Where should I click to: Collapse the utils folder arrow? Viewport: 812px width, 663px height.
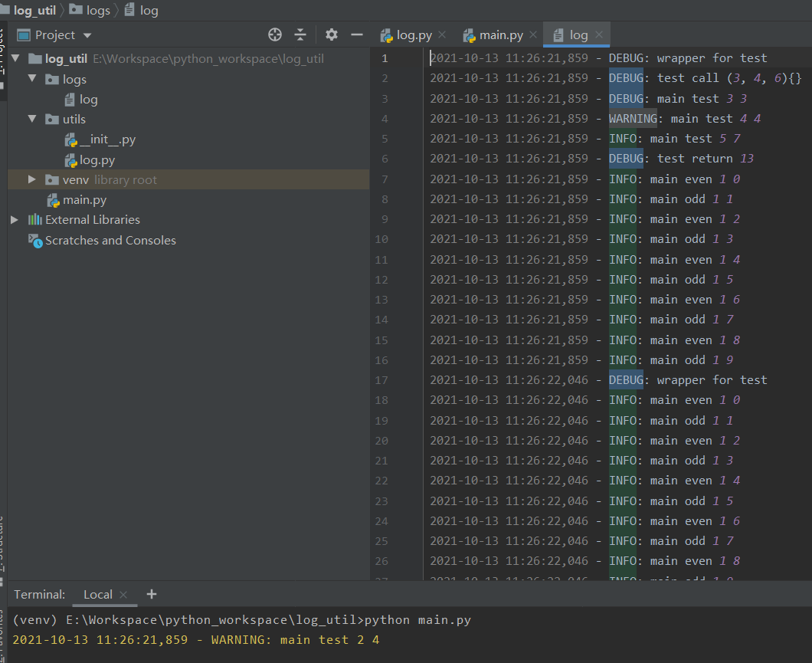click(x=33, y=119)
